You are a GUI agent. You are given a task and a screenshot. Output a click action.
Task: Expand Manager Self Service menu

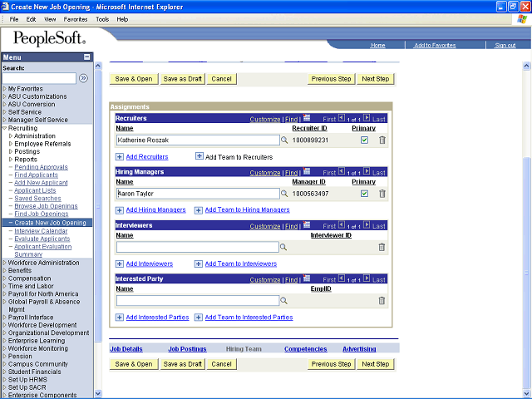coord(5,120)
